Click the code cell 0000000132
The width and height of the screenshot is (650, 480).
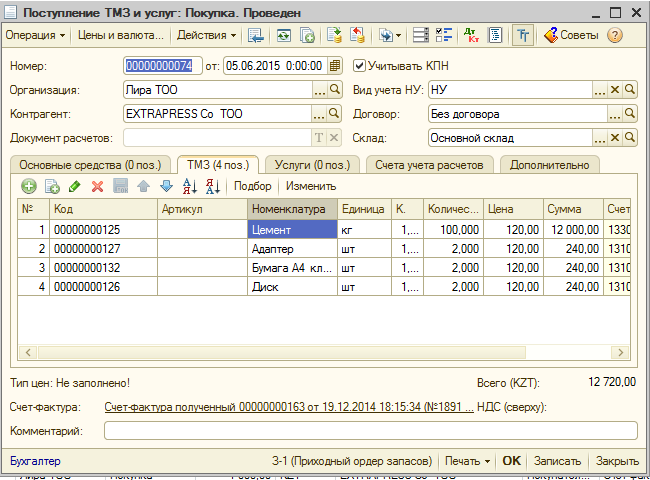pyautogui.click(x=103, y=268)
